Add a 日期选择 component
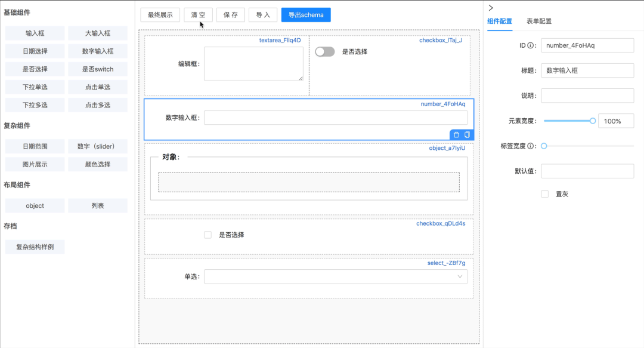This screenshot has height=348, width=644. pyautogui.click(x=35, y=51)
